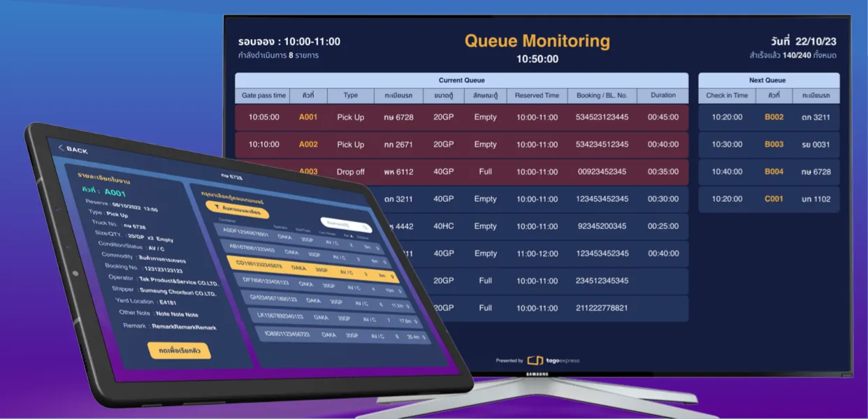Viewport: 868px width, 419px height.
Task: Click queue B004 in Next Queue
Action: coord(774,172)
